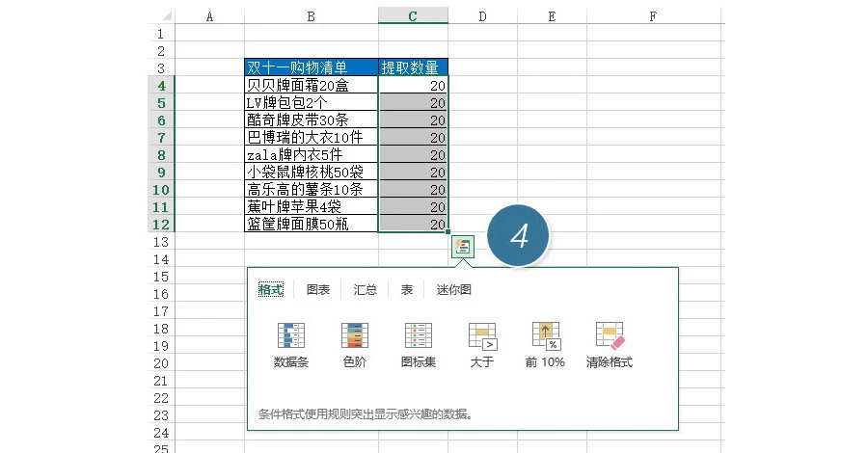Apply Top 10% (前 10%) rule
Screen dimensions: 868x453
tap(545, 346)
